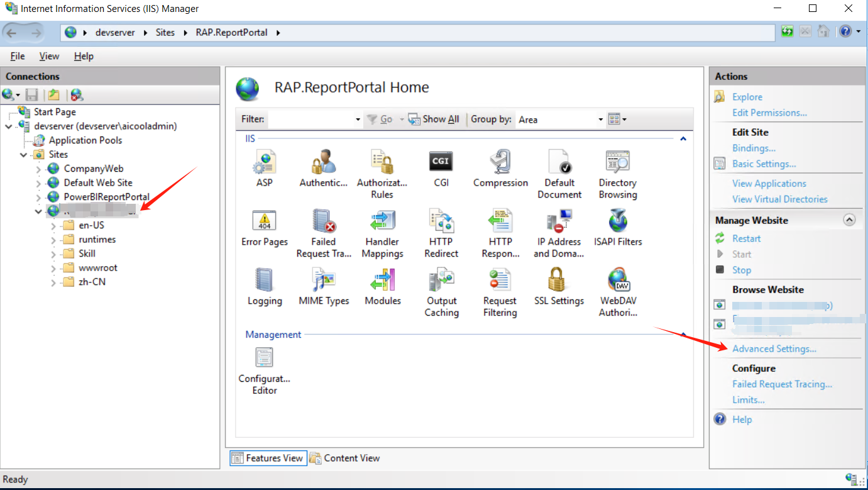The height and width of the screenshot is (490, 868).
Task: Open Handler Mappings feature
Action: point(382,234)
